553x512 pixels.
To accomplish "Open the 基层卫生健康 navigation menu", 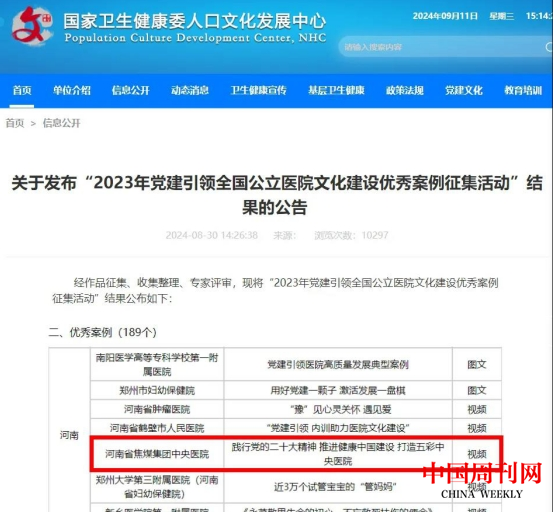I will coord(336,90).
